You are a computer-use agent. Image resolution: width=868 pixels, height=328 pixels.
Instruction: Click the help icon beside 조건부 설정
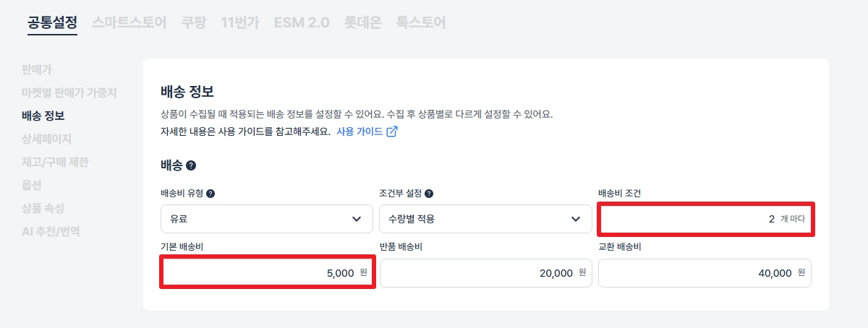(x=429, y=194)
